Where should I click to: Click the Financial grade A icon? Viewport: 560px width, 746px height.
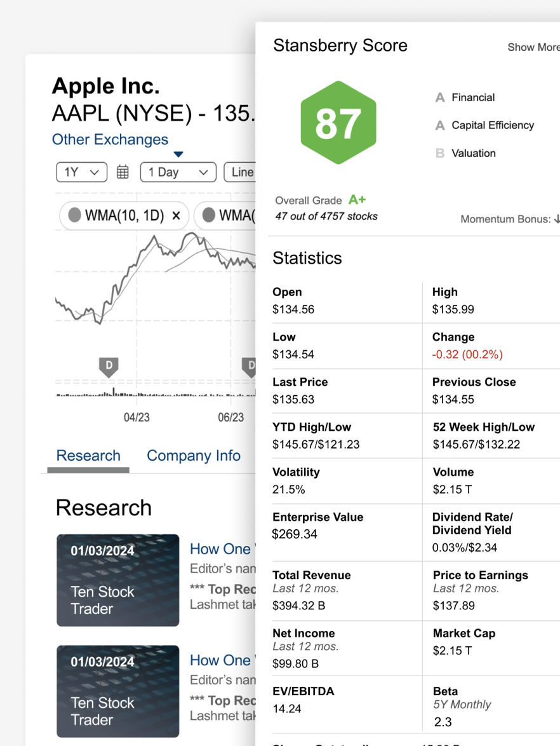coord(440,97)
